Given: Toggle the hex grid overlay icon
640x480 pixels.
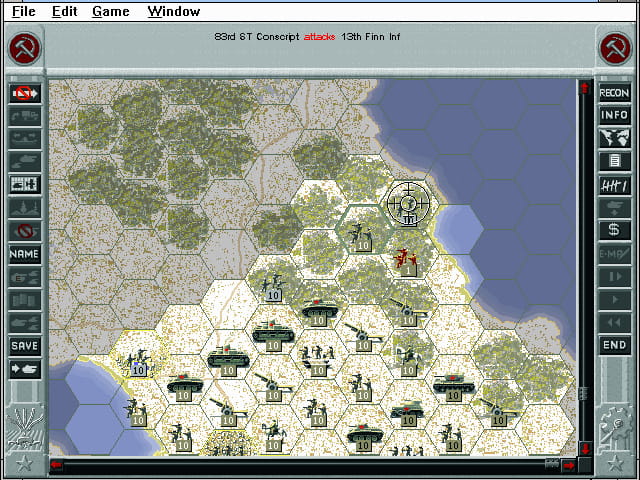Looking at the screenshot, I should (x=25, y=184).
